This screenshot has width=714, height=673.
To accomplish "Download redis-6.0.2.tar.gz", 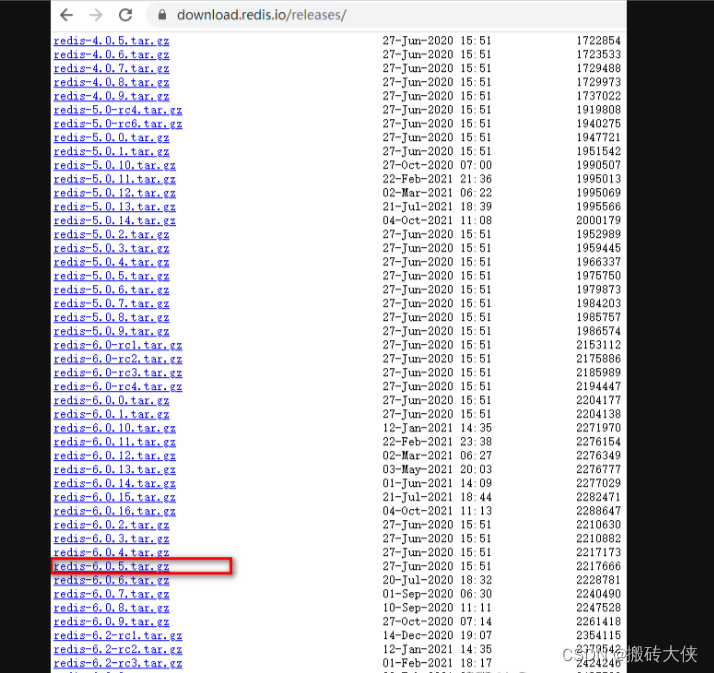I will point(112,525).
